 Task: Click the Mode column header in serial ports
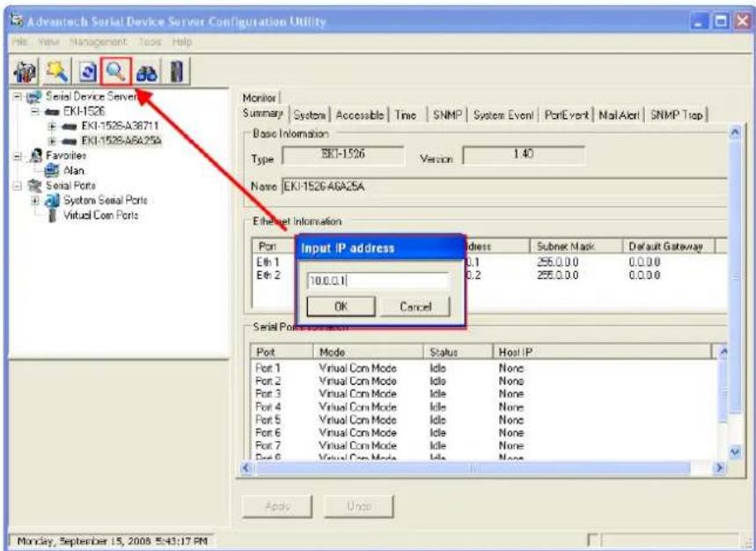368,352
